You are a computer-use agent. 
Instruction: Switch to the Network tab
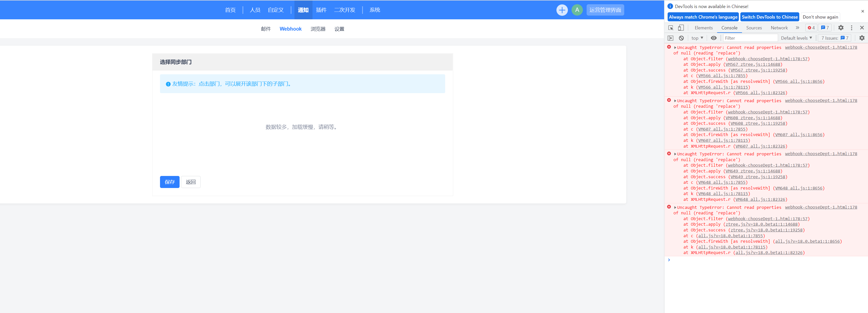779,28
